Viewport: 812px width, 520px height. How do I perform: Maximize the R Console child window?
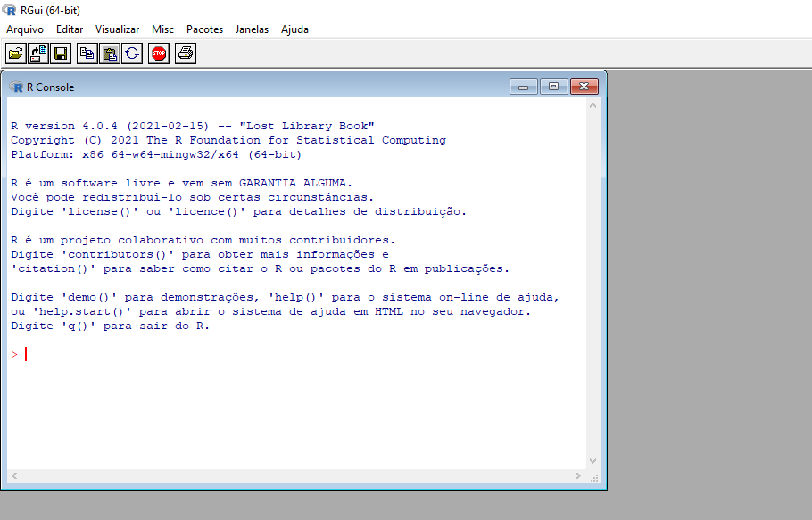tap(553, 87)
